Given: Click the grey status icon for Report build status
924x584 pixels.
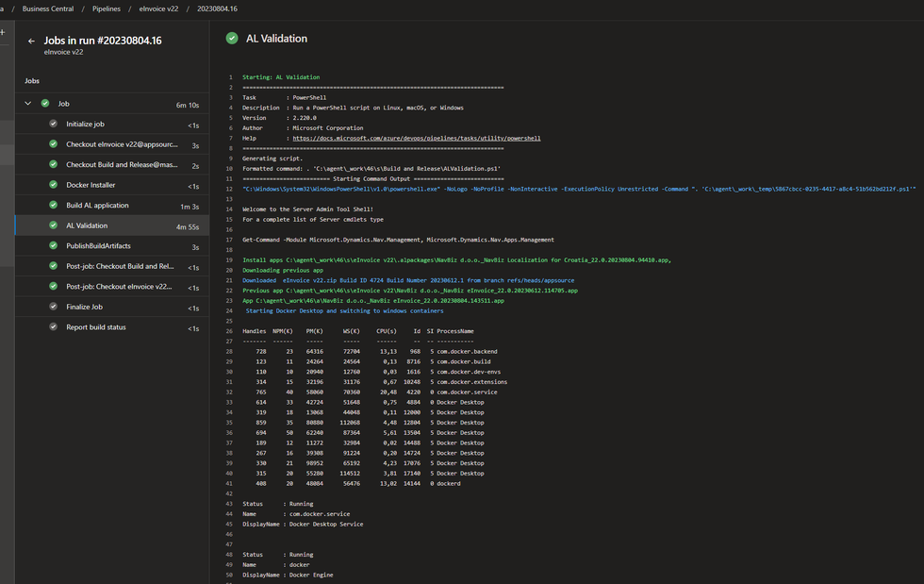Looking at the screenshot, I should (x=53, y=326).
